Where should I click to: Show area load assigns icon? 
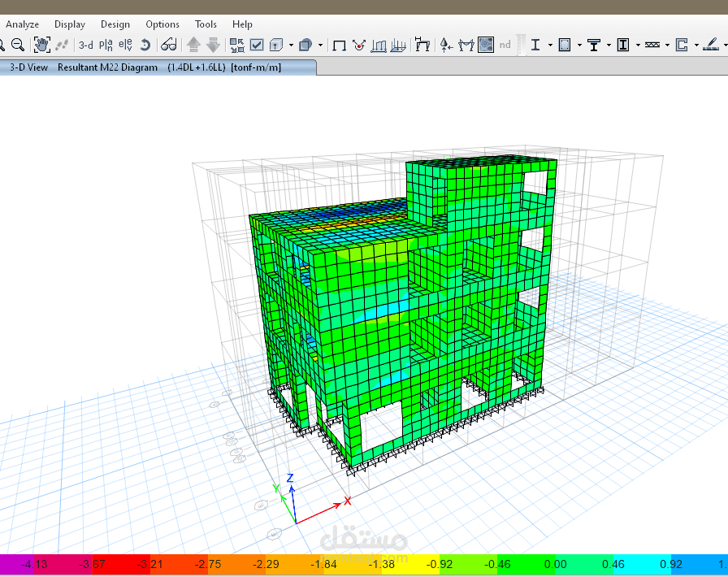click(x=398, y=45)
